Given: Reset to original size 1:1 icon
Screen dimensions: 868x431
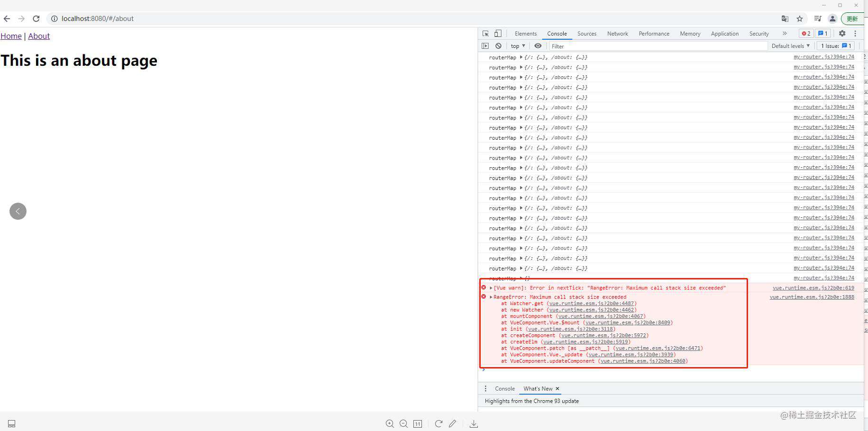Looking at the screenshot, I should (x=418, y=423).
